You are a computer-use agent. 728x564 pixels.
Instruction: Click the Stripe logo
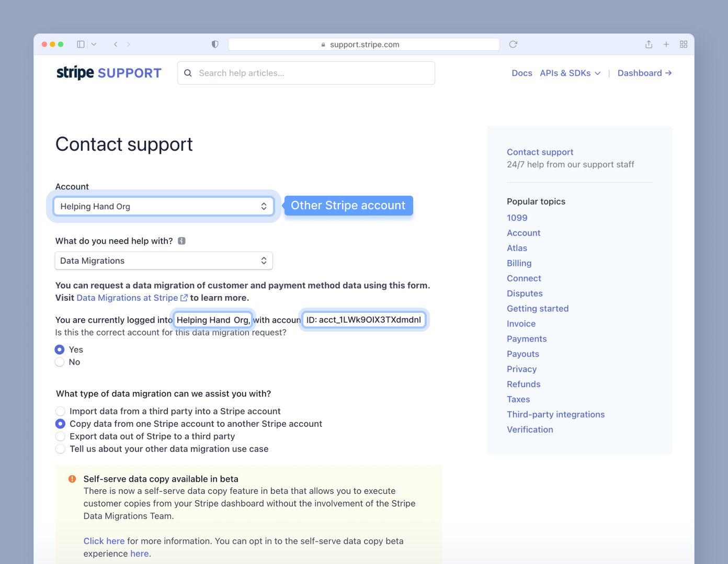tap(75, 72)
